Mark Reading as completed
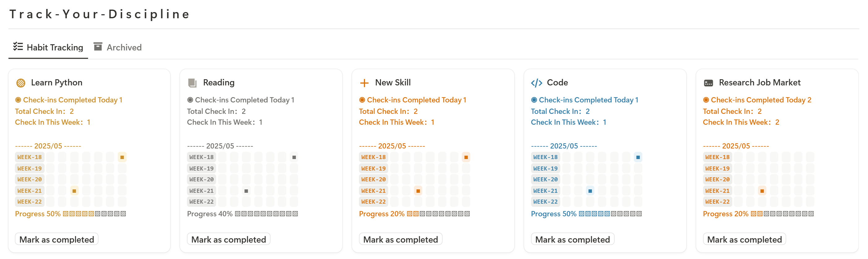The width and height of the screenshot is (868, 259). 228,239
